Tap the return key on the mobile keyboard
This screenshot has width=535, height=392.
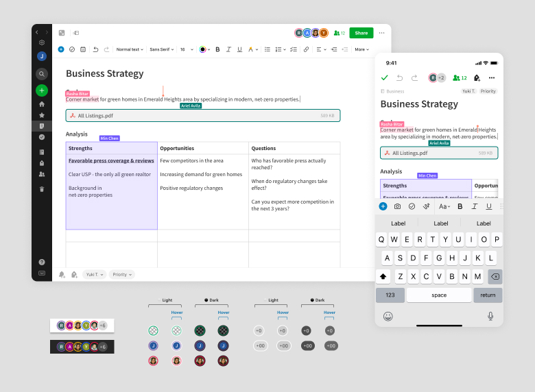(488, 295)
